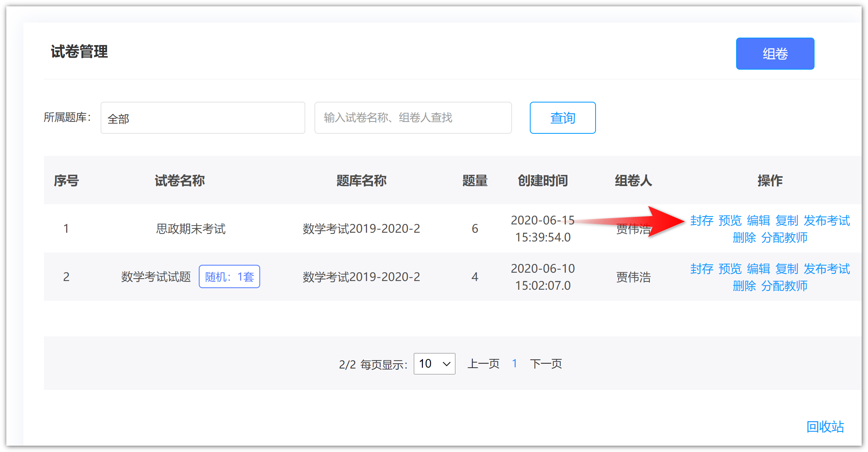
Task: Click 预览 for 思政期末考试
Action: (x=730, y=220)
